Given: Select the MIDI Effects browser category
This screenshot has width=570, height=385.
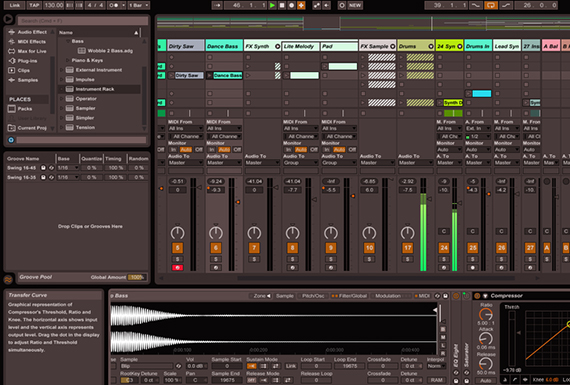Looking at the screenshot, I should click(x=32, y=41).
